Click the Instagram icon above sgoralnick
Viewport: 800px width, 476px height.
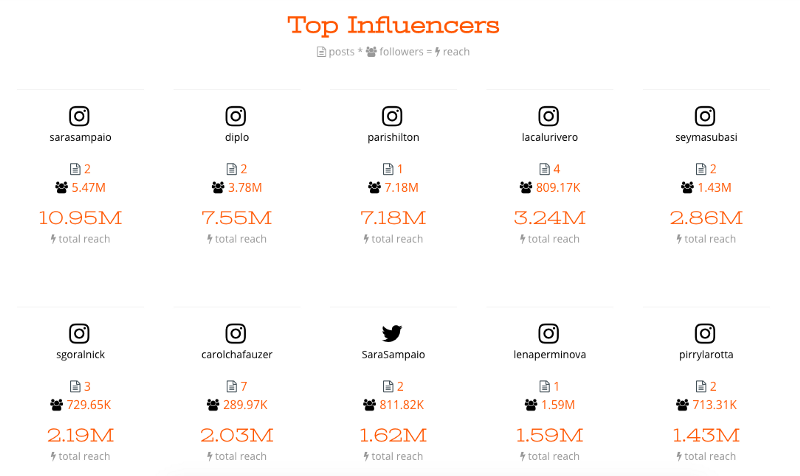(79, 334)
